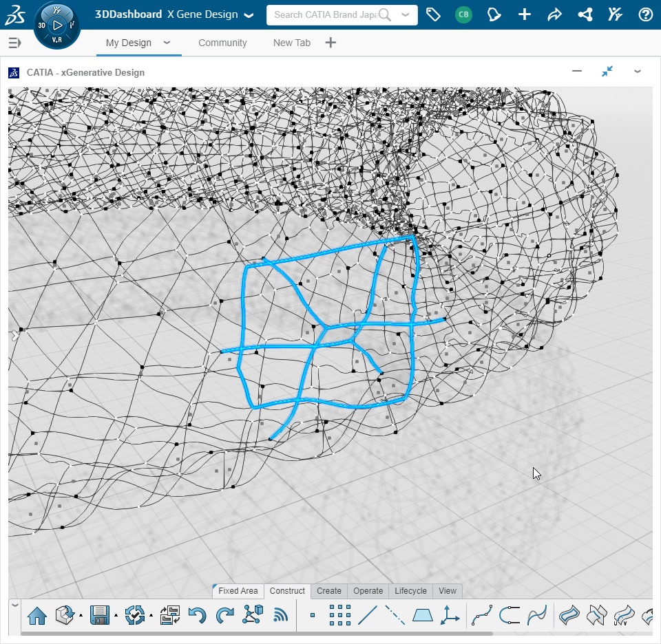
Task: Select the Lifecycle action bar tab
Action: 410,591
